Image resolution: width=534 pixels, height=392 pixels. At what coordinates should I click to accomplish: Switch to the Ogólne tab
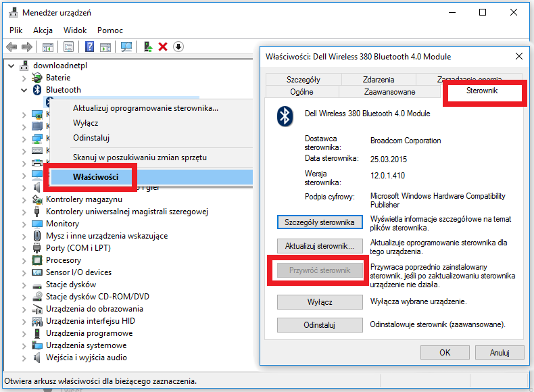pos(301,92)
